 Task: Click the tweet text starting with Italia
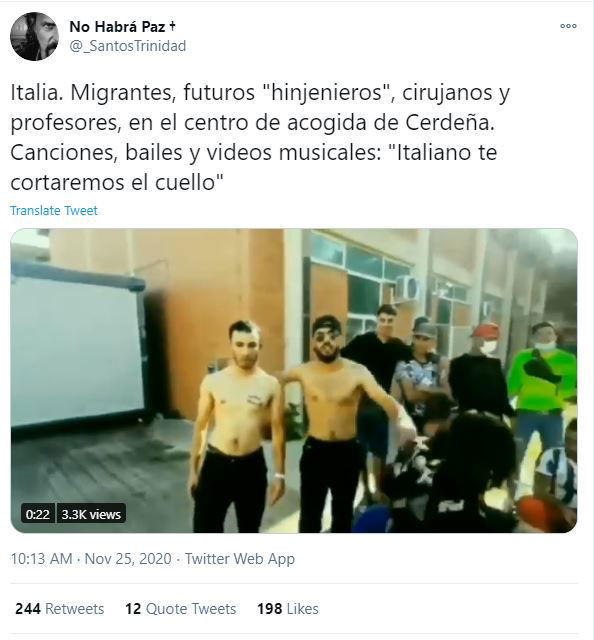point(260,138)
